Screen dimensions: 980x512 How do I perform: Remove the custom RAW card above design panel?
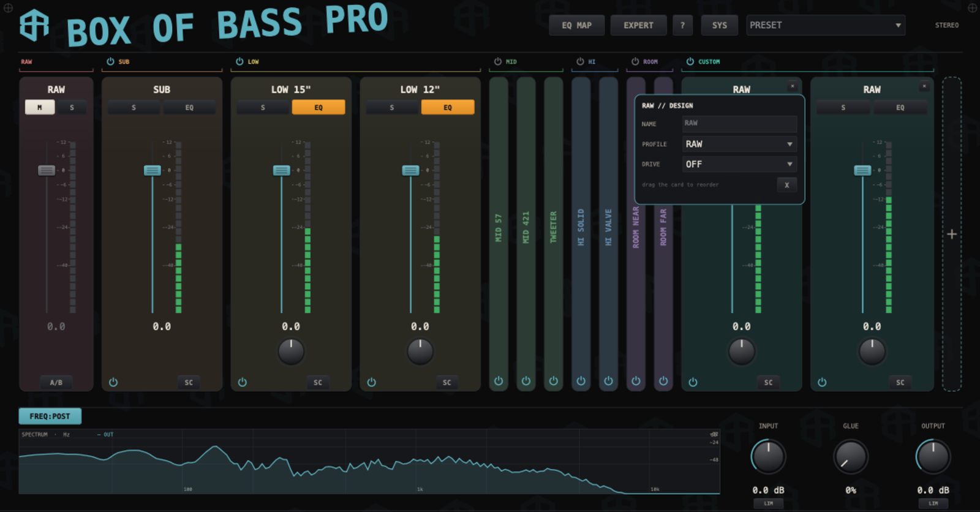(x=792, y=86)
